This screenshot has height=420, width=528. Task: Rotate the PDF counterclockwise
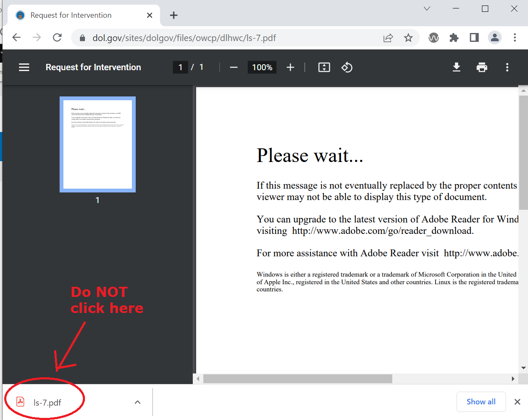[347, 67]
